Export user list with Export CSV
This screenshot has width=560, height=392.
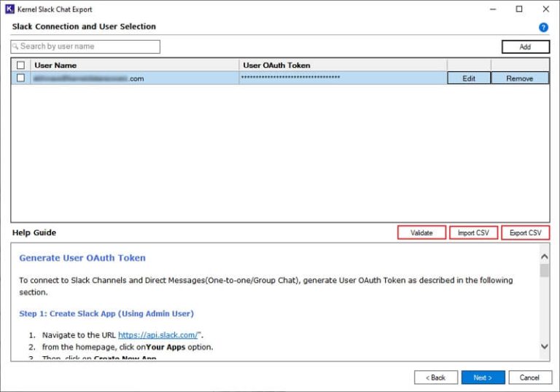click(x=525, y=233)
